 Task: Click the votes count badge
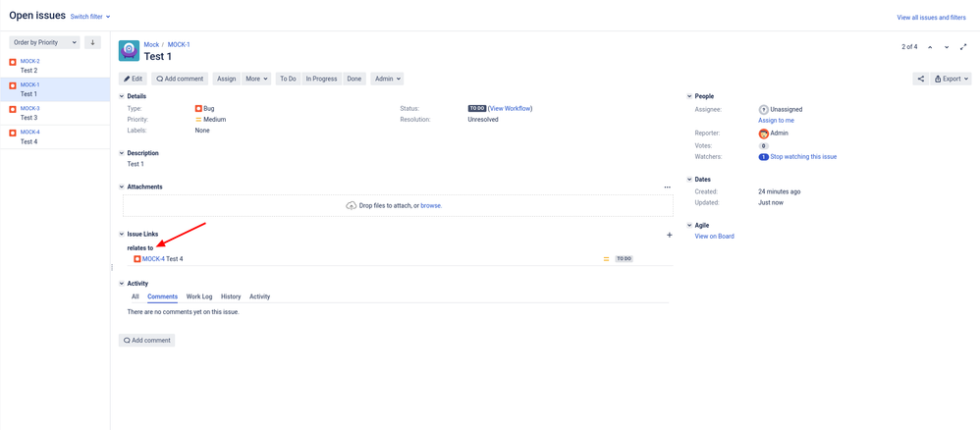[x=763, y=145]
